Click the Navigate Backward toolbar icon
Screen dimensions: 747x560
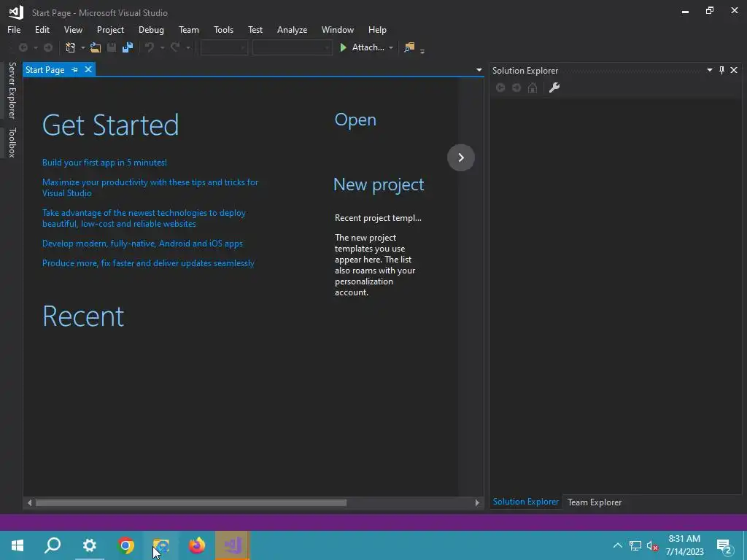pyautogui.click(x=23, y=47)
